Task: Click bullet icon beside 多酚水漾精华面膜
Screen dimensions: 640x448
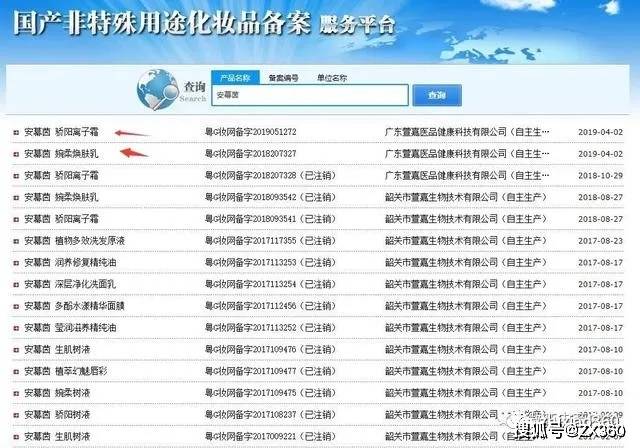Action: (x=16, y=306)
